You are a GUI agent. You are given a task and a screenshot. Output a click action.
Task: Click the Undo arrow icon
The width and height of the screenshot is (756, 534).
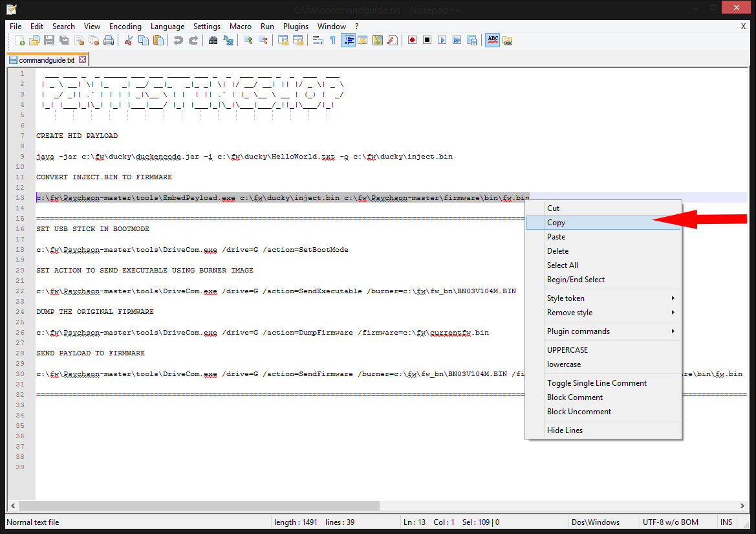(178, 41)
